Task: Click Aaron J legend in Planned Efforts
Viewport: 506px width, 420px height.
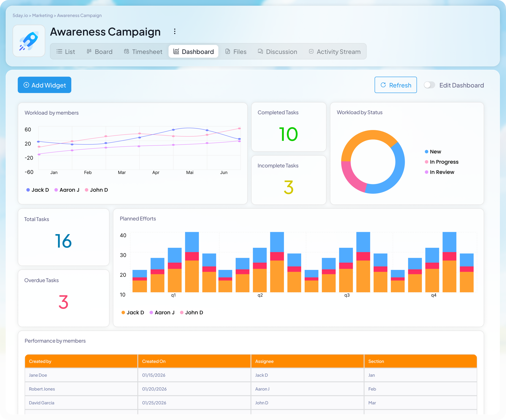Action: click(162, 313)
